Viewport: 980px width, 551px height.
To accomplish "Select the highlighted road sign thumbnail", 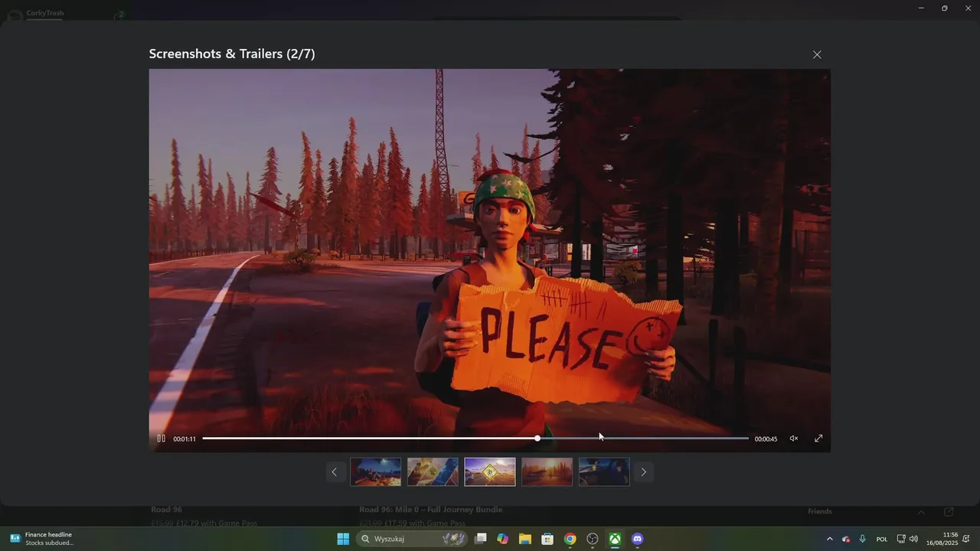I will click(x=490, y=472).
